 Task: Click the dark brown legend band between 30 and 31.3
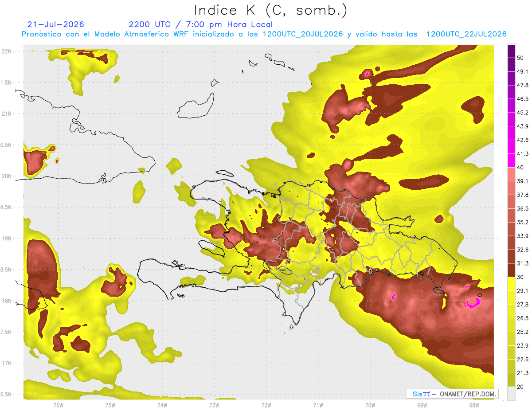[x=512, y=270]
